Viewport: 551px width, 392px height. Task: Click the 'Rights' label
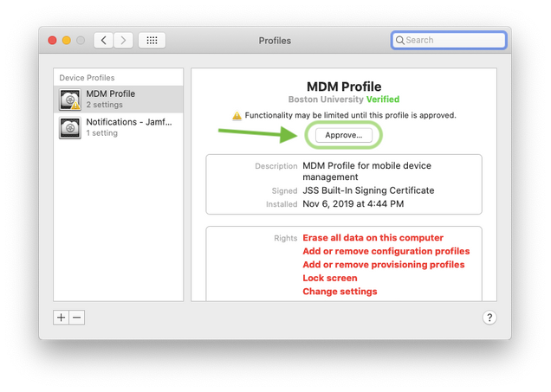pyautogui.click(x=285, y=238)
